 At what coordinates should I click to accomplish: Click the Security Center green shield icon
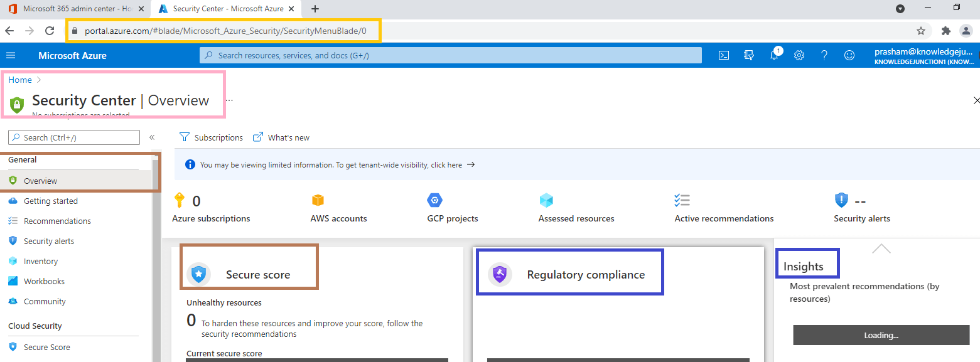click(17, 104)
